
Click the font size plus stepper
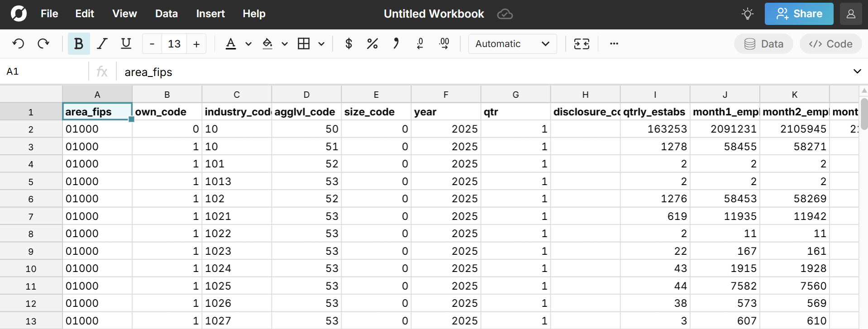pyautogui.click(x=196, y=44)
